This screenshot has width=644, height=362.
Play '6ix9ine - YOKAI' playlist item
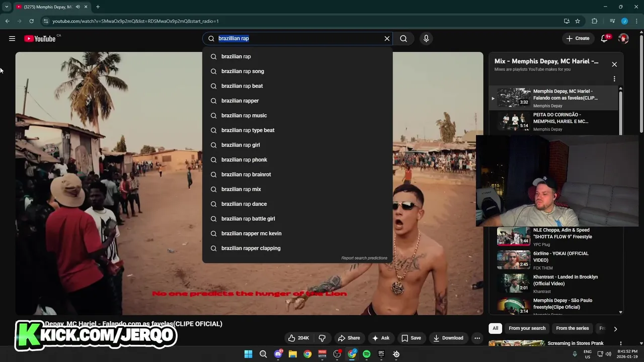[x=553, y=260]
